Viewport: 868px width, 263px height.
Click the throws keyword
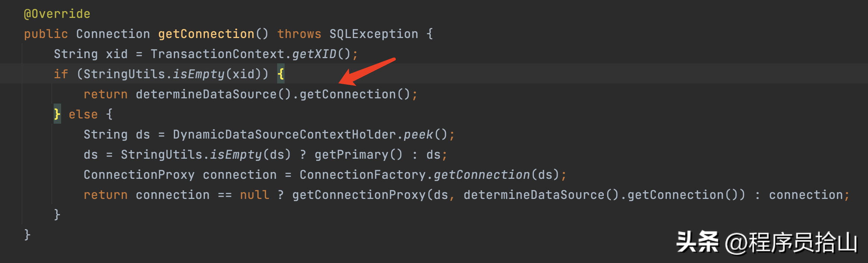299,34
